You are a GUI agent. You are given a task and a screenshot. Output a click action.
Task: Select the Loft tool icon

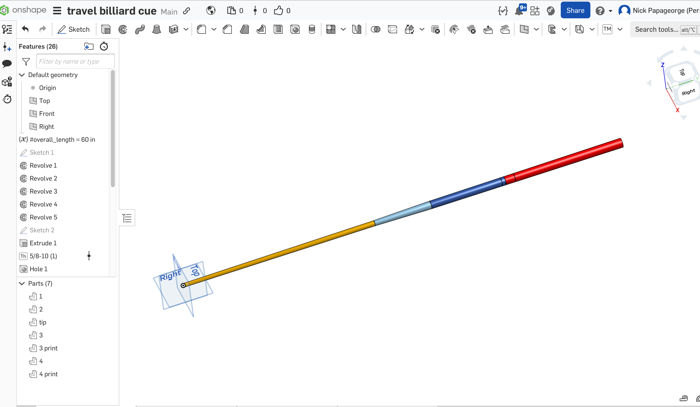(x=157, y=29)
